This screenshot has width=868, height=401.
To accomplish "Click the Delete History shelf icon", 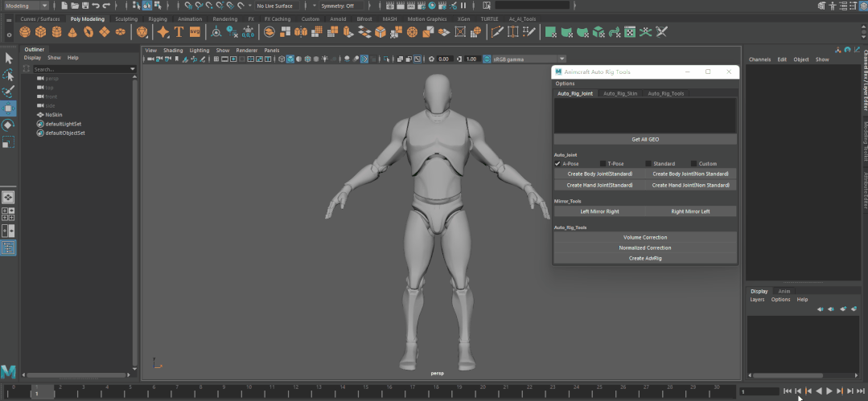I will point(232,32).
